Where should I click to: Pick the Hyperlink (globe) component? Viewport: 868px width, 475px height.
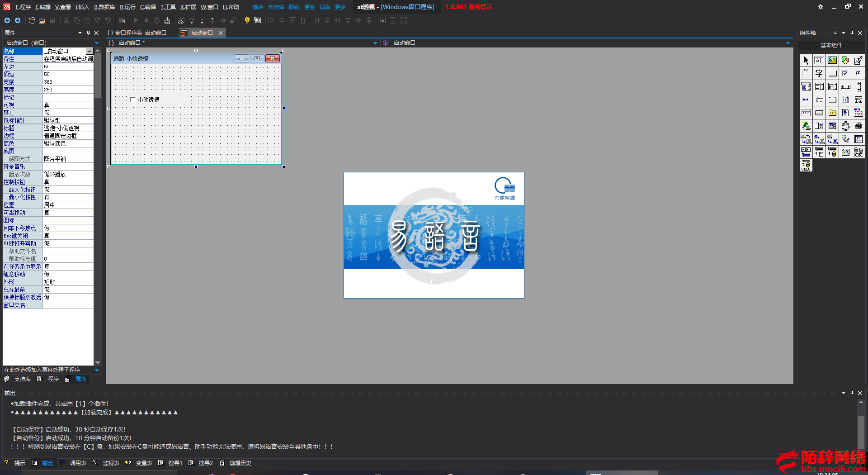pos(806,126)
